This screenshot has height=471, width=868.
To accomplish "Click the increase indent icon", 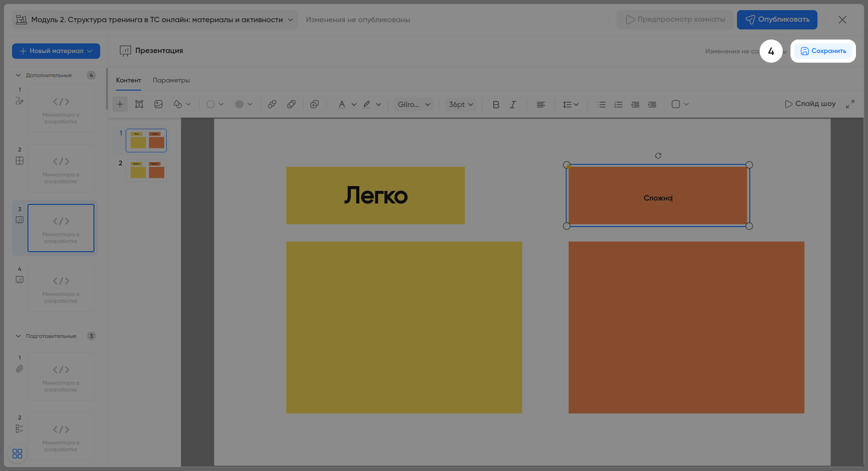I will pyautogui.click(x=652, y=104).
